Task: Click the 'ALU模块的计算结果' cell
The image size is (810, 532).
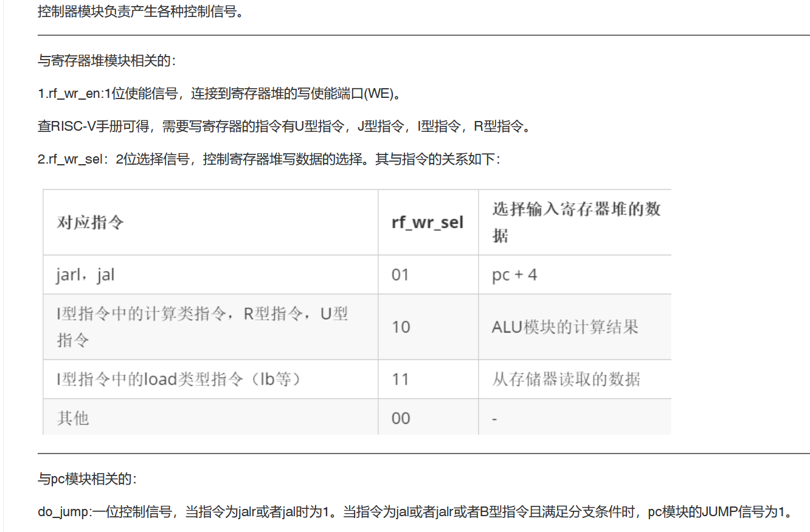Action: 565,327
